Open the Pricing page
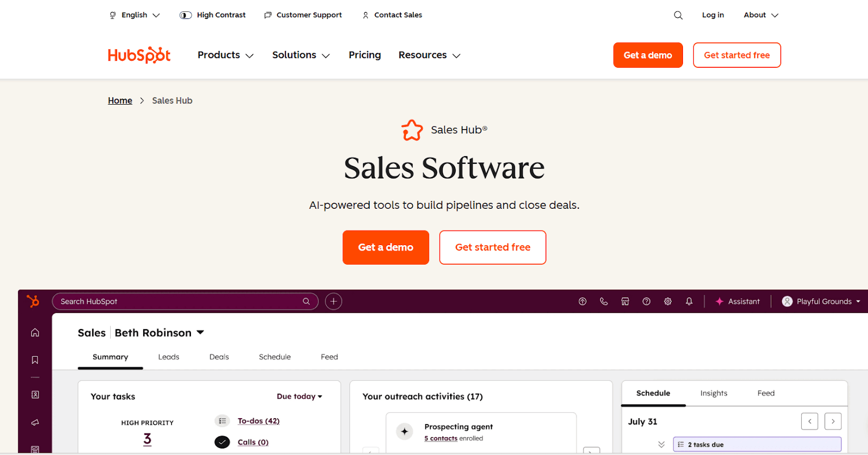Image resolution: width=868 pixels, height=455 pixels. pos(365,55)
